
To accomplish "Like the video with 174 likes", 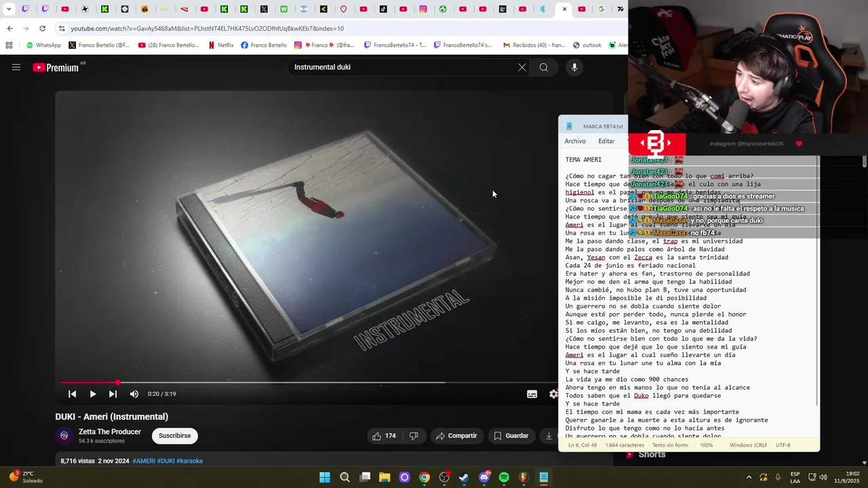I will pyautogui.click(x=384, y=436).
